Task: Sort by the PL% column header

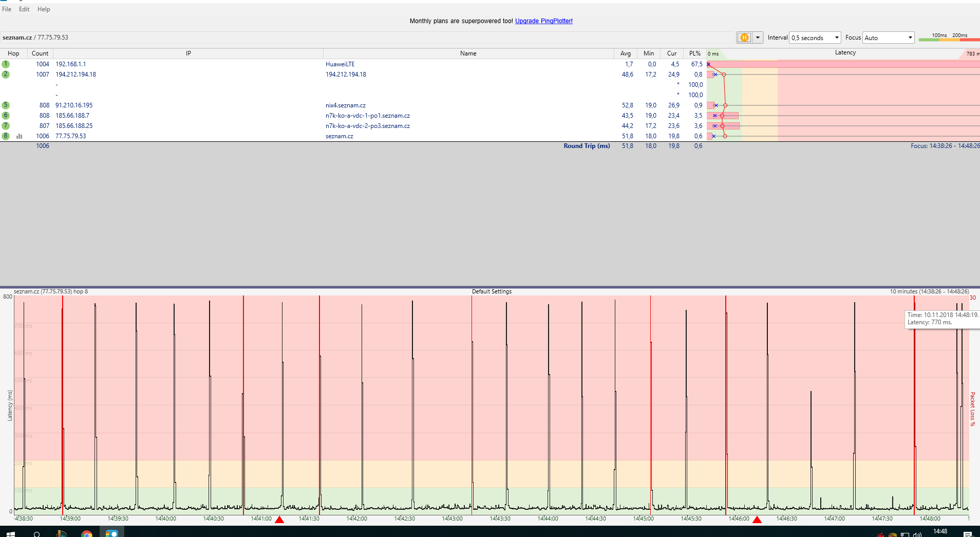Action: (x=694, y=53)
